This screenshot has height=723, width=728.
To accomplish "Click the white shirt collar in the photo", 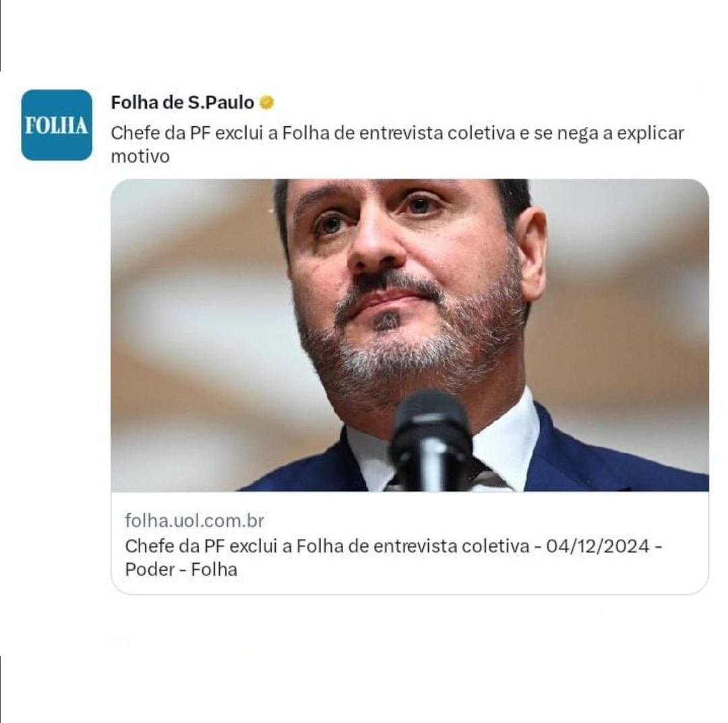I will [506, 441].
